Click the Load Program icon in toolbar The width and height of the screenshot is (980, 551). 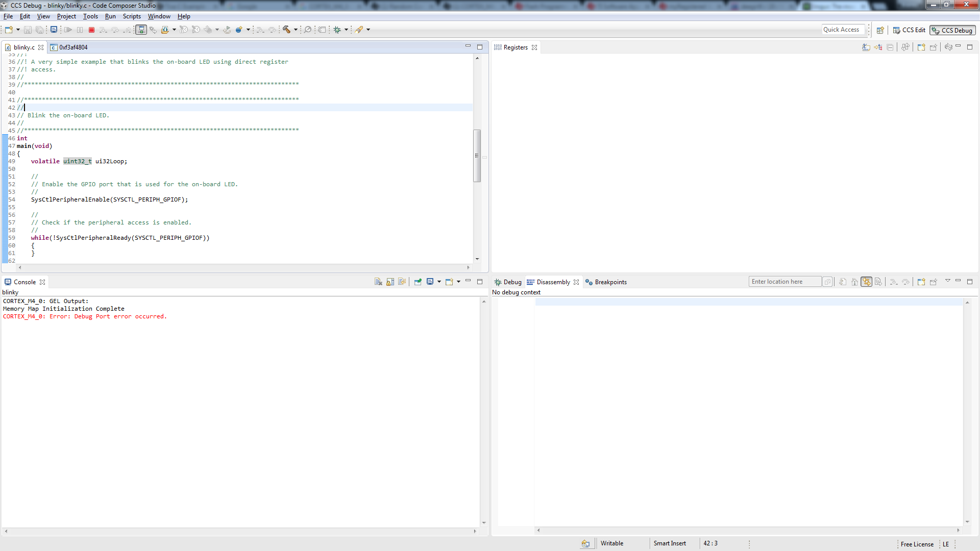click(165, 30)
